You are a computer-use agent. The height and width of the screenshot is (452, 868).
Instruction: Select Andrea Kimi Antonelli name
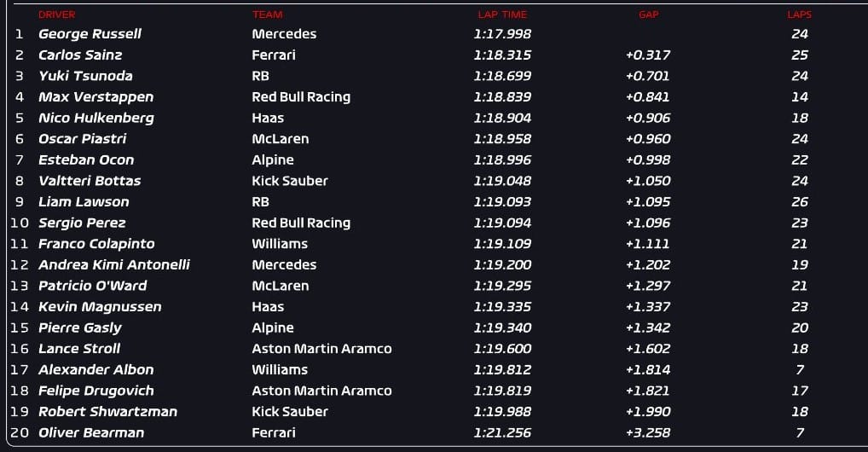point(114,264)
